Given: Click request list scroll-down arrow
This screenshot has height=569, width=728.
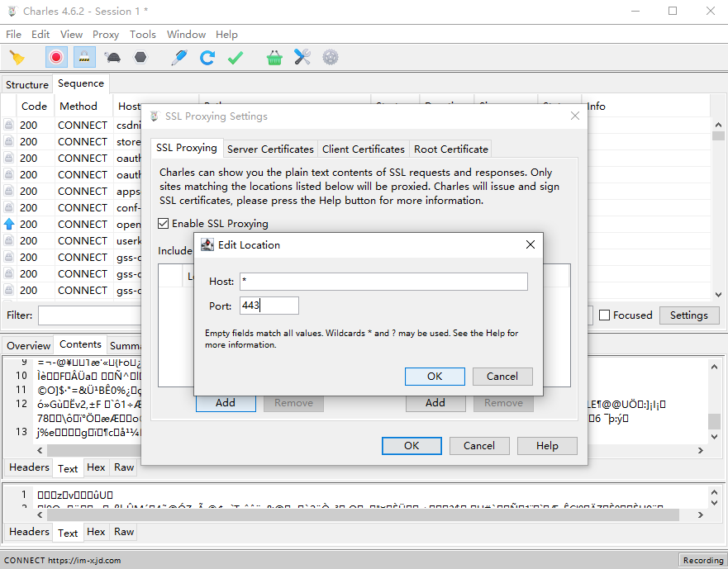Looking at the screenshot, I should (x=718, y=294).
